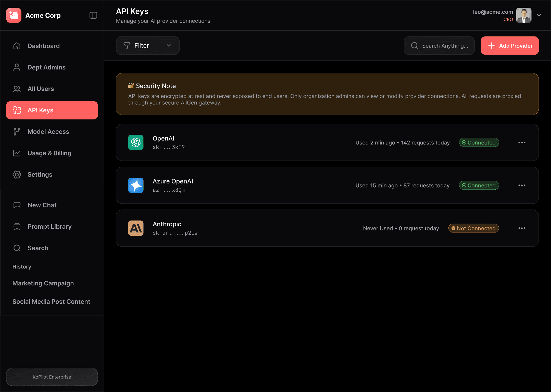Toggle the sidebar collapse icon
Viewport: 551px width, 392px height.
(93, 15)
